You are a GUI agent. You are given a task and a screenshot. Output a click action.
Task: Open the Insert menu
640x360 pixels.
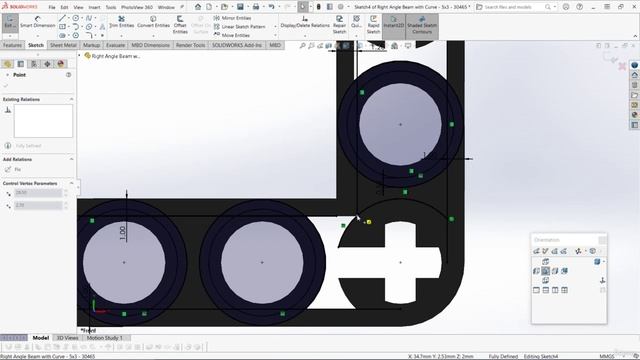pos(94,7)
